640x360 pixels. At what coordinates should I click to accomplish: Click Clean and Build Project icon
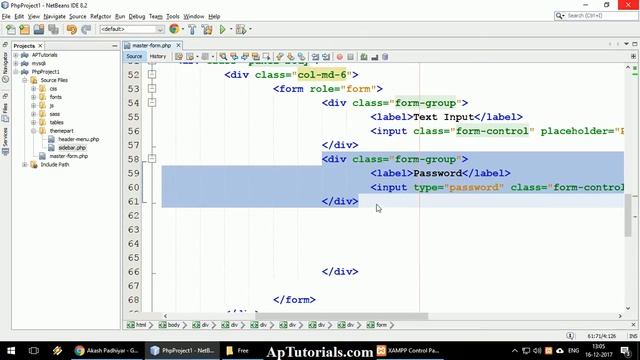pyautogui.click(x=207, y=29)
